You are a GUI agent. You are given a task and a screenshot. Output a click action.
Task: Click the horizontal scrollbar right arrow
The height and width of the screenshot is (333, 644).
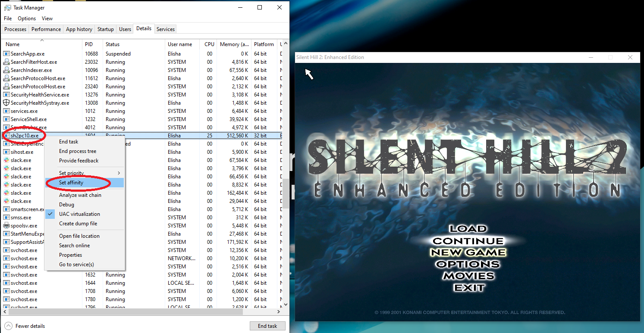(280, 311)
